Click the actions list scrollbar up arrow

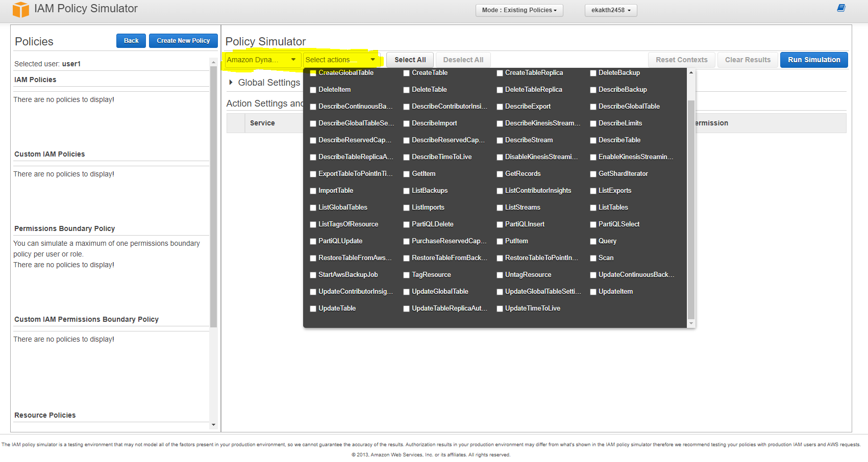pyautogui.click(x=691, y=72)
